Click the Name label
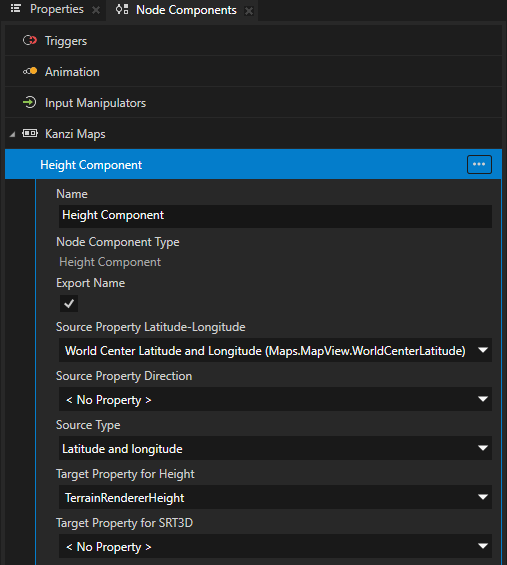Image resolution: width=507 pixels, height=565 pixels. [x=72, y=194]
